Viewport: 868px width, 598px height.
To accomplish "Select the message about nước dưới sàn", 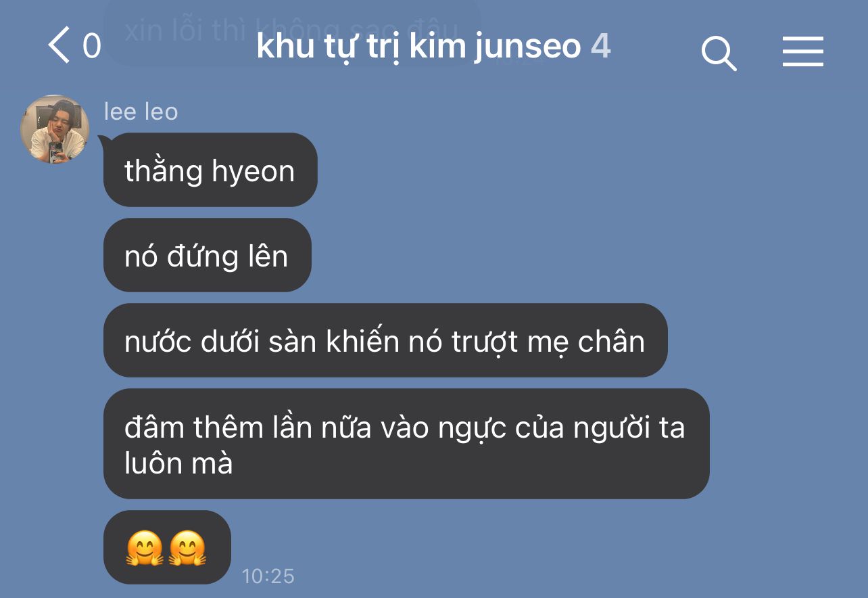I will 385,340.
